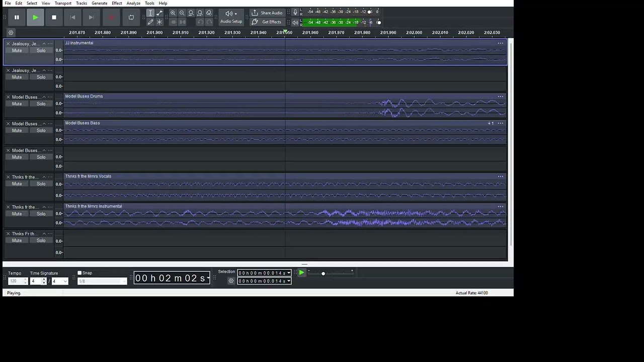Open the File menu
This screenshot has width=644, height=362.
click(x=8, y=4)
